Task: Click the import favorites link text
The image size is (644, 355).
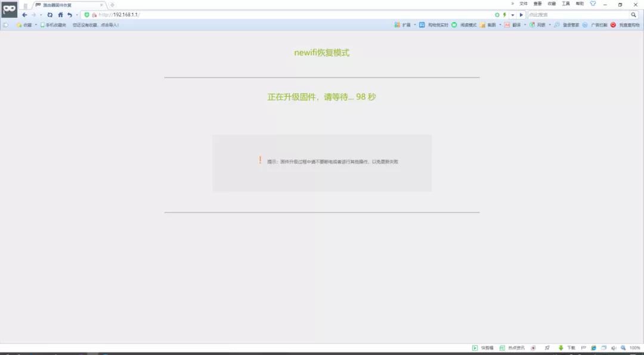Action: point(95,25)
